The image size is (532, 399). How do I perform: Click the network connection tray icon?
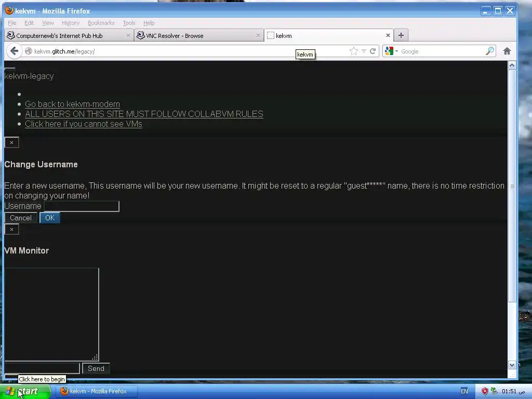point(494,391)
